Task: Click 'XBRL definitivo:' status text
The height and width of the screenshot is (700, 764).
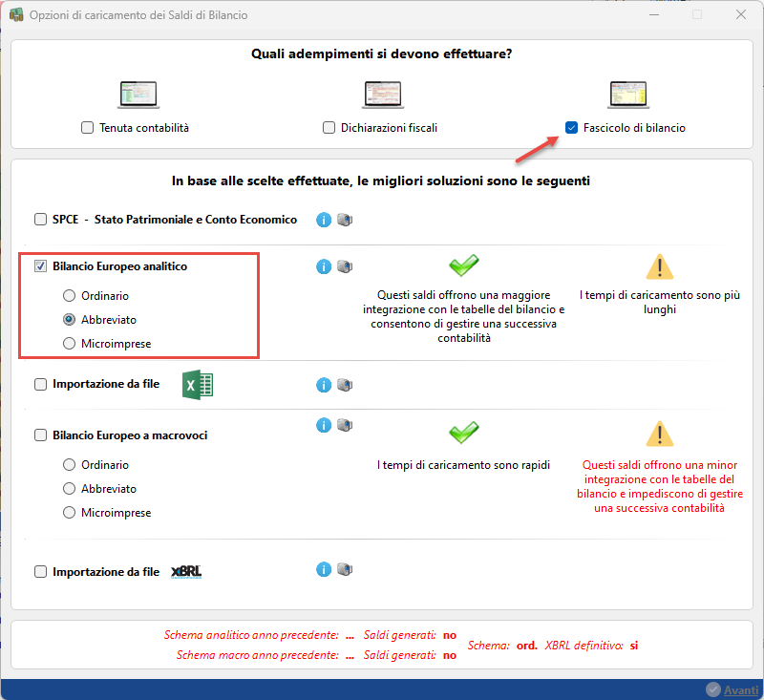Action: (584, 646)
